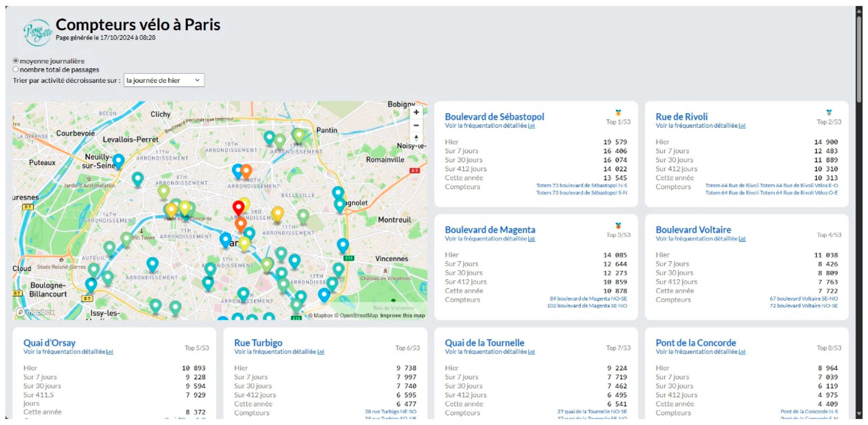This screenshot has width=868, height=425.
Task: Click the blue marker near Neuilly-sur-Seine
Action: pos(118,160)
